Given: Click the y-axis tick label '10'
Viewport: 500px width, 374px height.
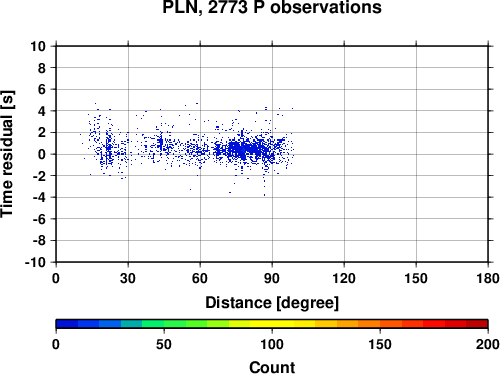Looking at the screenshot, I should tap(38, 46).
